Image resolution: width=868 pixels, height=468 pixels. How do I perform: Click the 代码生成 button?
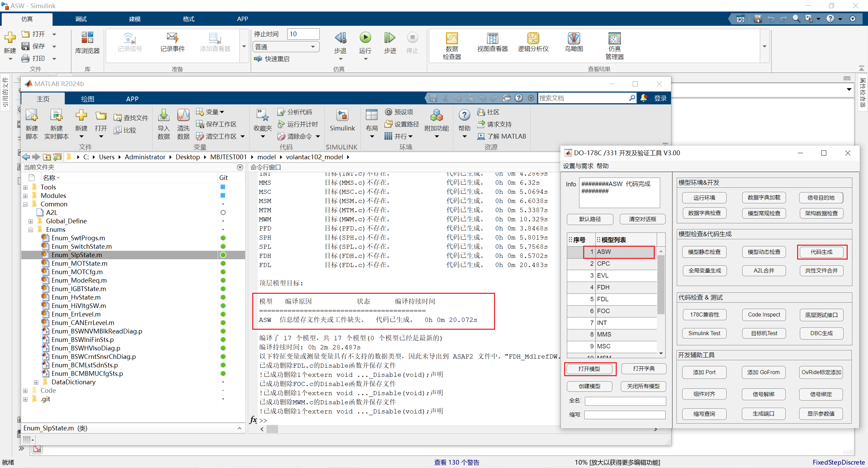(x=822, y=252)
